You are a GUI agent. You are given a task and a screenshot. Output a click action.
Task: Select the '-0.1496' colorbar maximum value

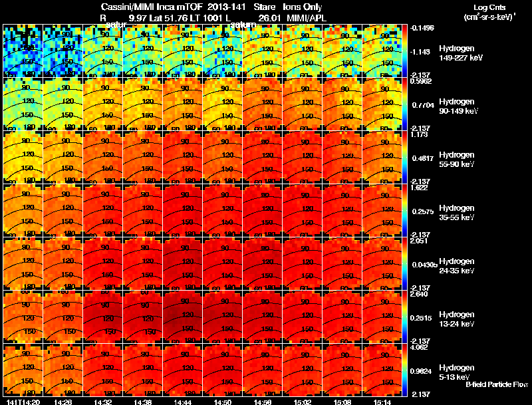tap(422, 28)
